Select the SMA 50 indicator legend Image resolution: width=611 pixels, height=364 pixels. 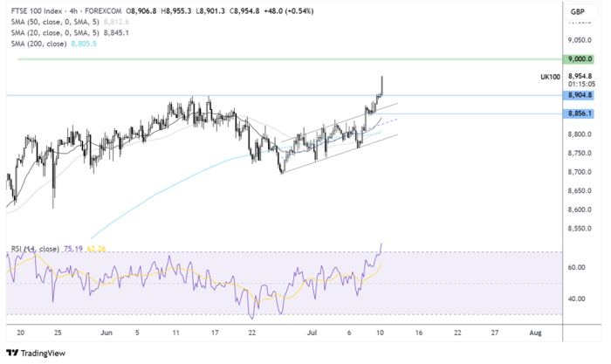tap(42, 22)
